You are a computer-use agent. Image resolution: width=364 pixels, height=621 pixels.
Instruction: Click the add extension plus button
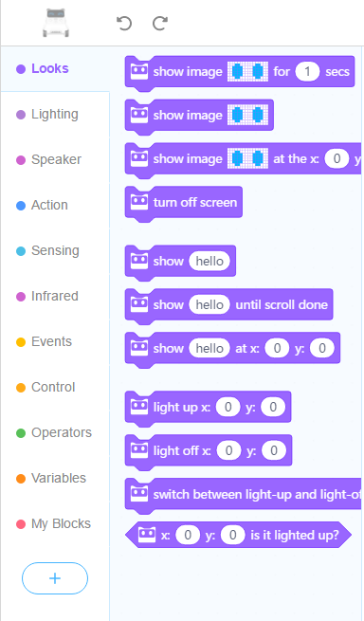click(x=55, y=578)
